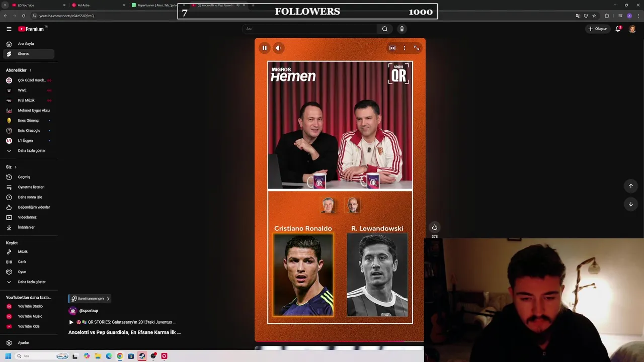Open Ana Sayfa in the sidebar
This screenshot has height=362, width=644.
point(29,44)
